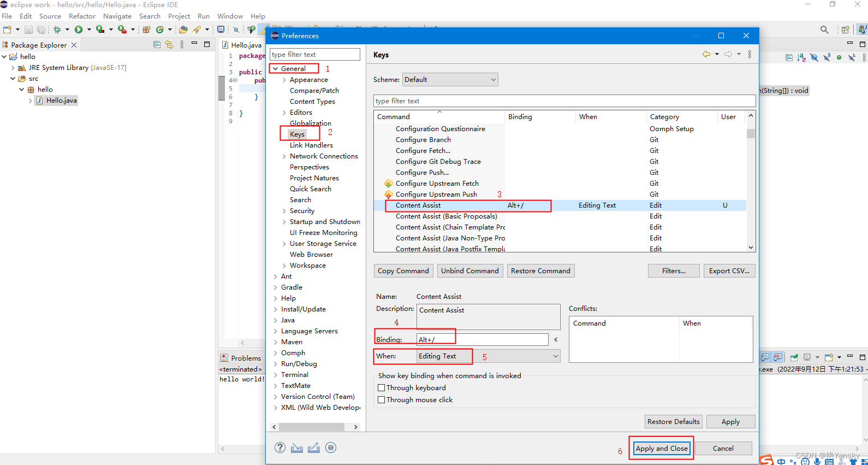Toggle Link with Editor in Package Explorer

(169, 45)
